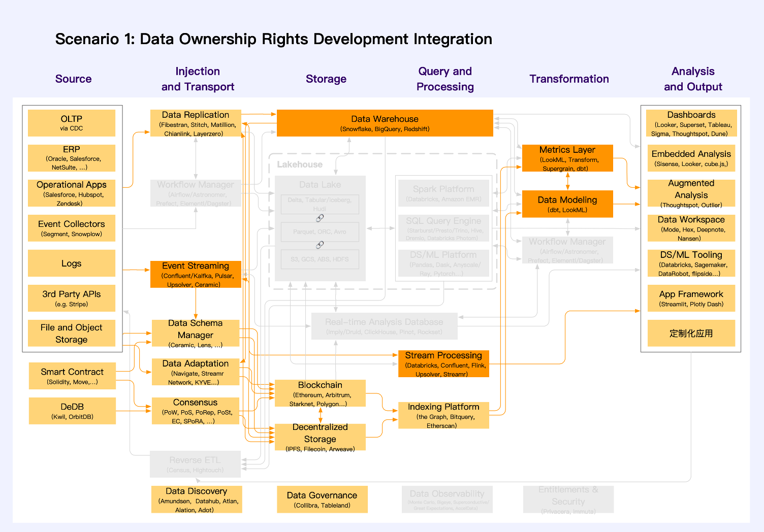Click the first chain link icon in Data Lake
This screenshot has height=532, width=764.
(x=320, y=218)
